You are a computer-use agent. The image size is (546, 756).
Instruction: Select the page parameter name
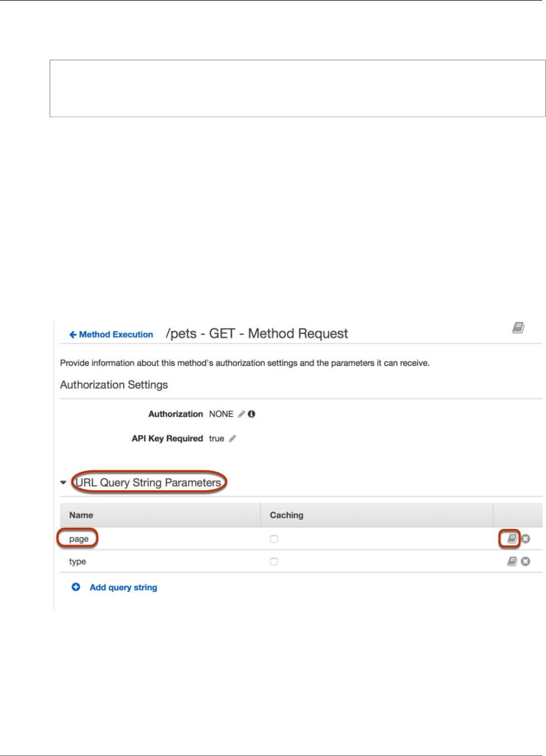(x=79, y=539)
